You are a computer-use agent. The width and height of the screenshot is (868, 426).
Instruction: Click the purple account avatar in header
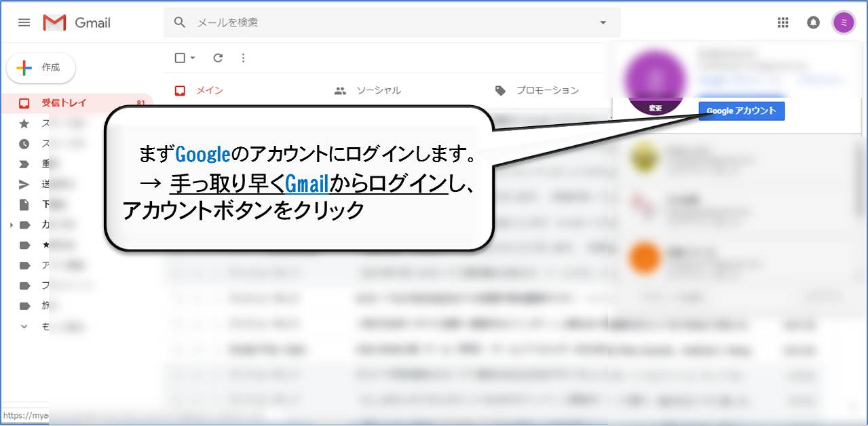click(844, 22)
